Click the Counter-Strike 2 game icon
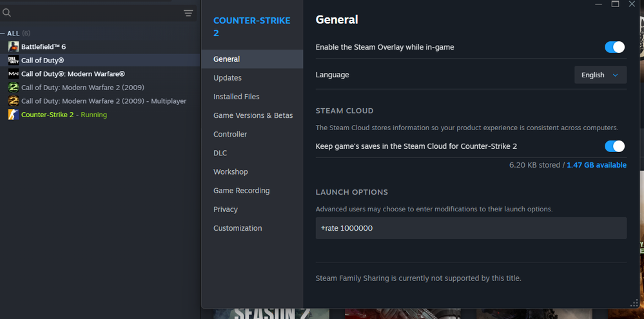The image size is (644, 319). pos(14,115)
